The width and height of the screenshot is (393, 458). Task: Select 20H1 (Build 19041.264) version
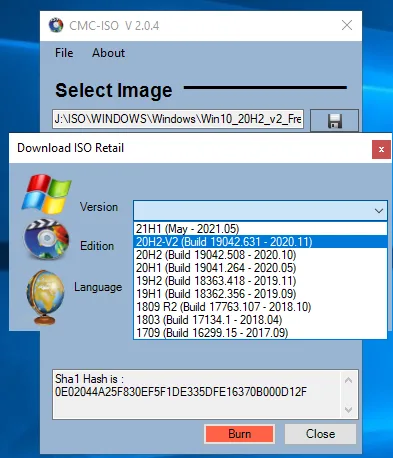260,268
